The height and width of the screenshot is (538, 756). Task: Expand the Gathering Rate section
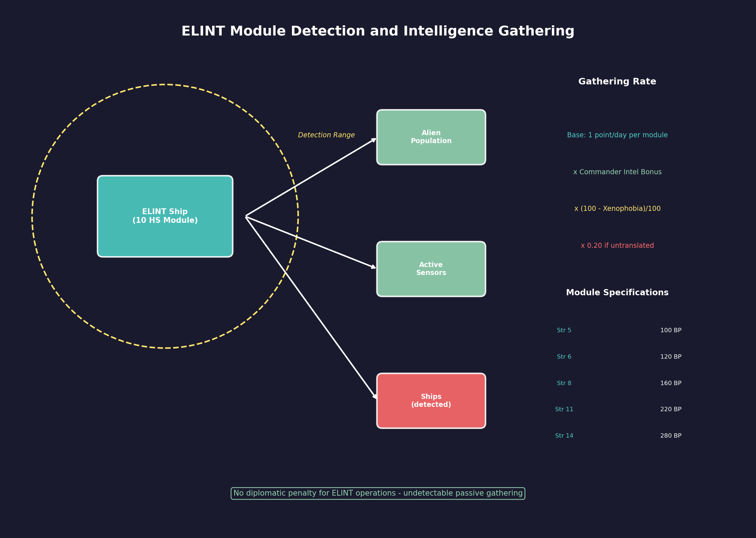[617, 82]
